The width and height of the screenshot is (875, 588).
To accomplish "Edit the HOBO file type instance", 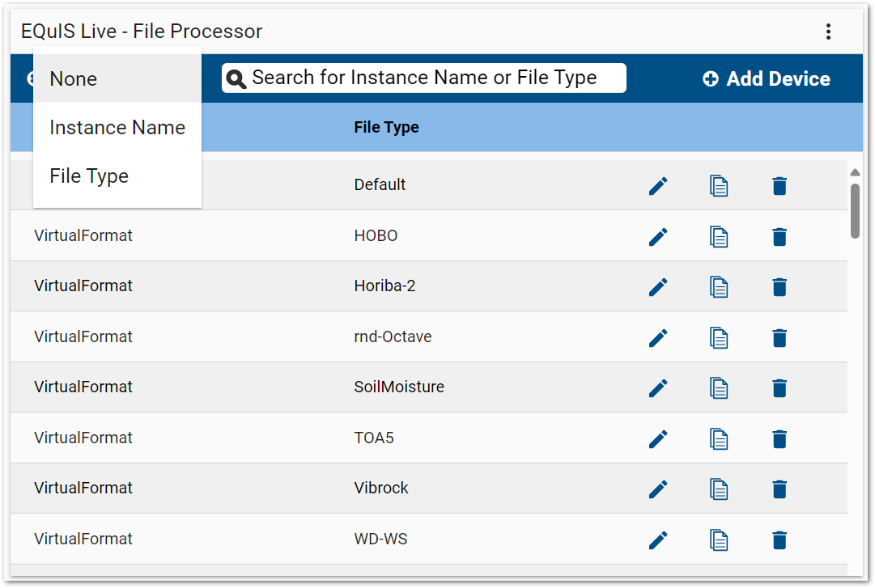I will pyautogui.click(x=658, y=236).
